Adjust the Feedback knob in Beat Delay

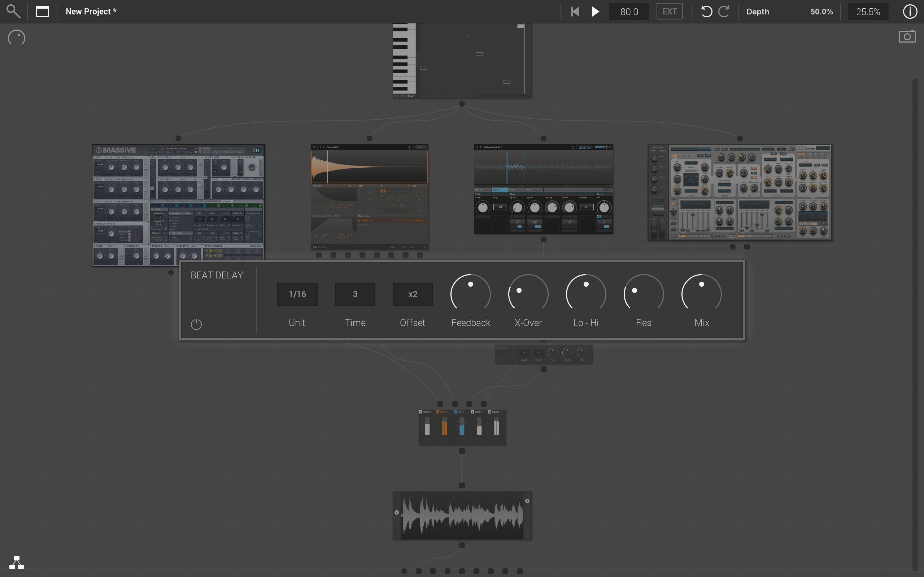pyautogui.click(x=470, y=293)
